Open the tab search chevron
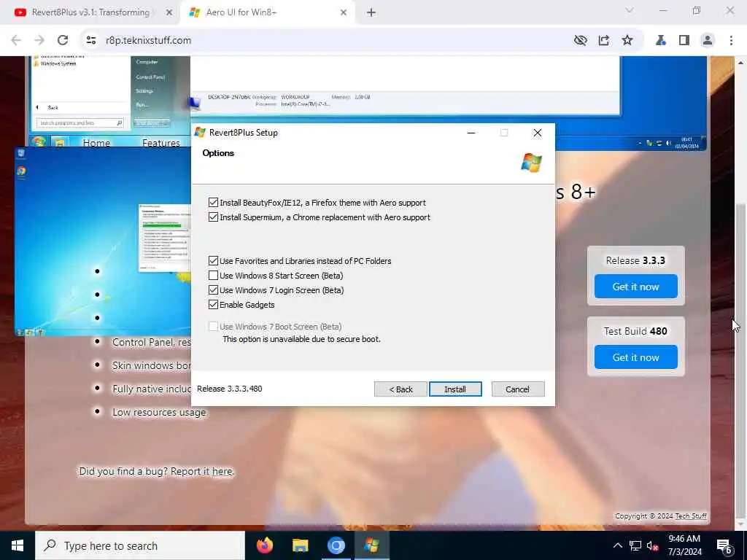 coord(630,10)
